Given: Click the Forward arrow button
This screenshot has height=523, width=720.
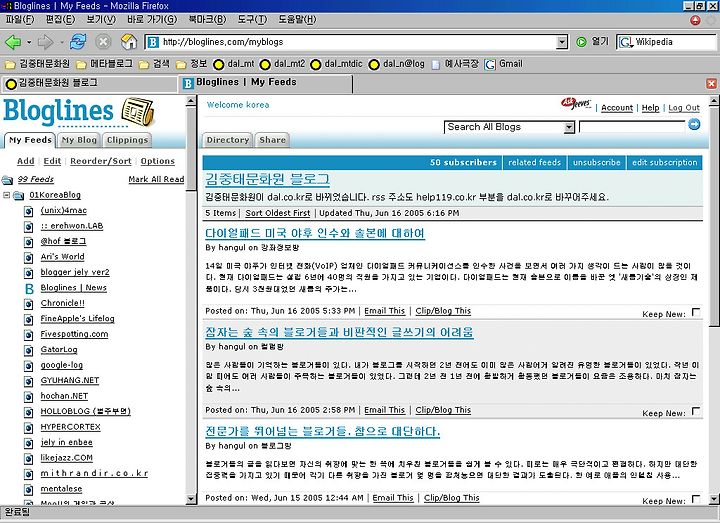Looking at the screenshot, I should 45,42.
